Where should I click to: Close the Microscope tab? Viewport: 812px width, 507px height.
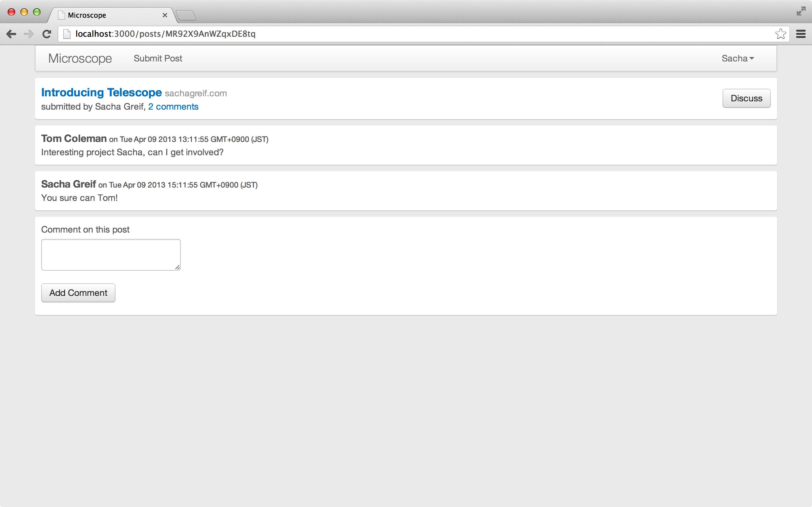(165, 15)
